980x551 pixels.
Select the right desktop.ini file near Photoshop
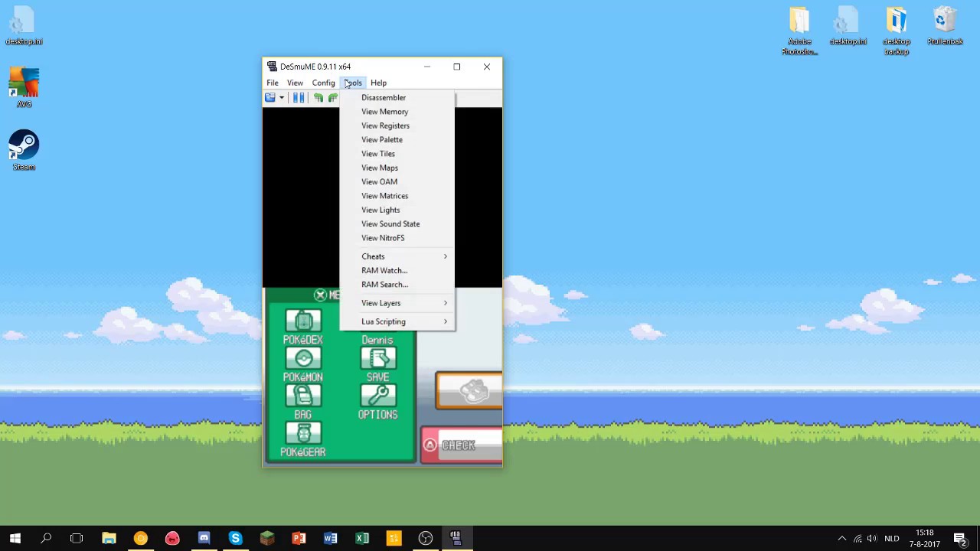[x=848, y=26]
